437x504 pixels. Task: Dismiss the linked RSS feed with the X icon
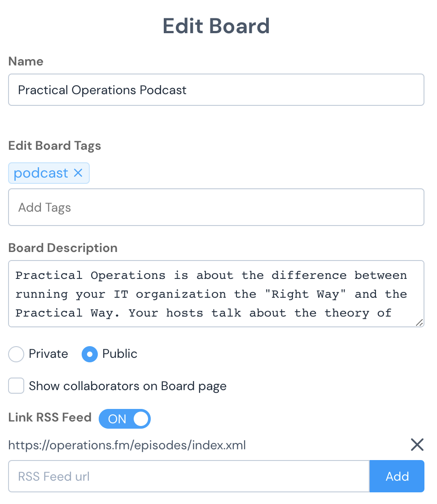click(x=417, y=444)
